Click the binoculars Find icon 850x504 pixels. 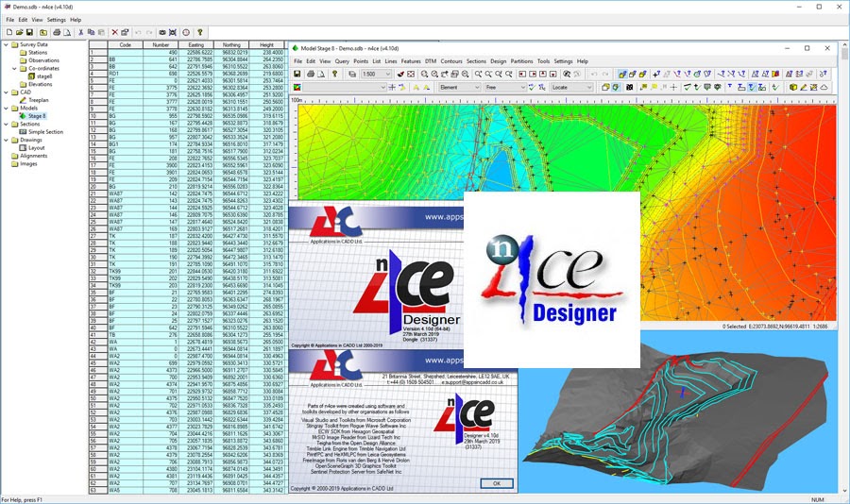(162, 32)
